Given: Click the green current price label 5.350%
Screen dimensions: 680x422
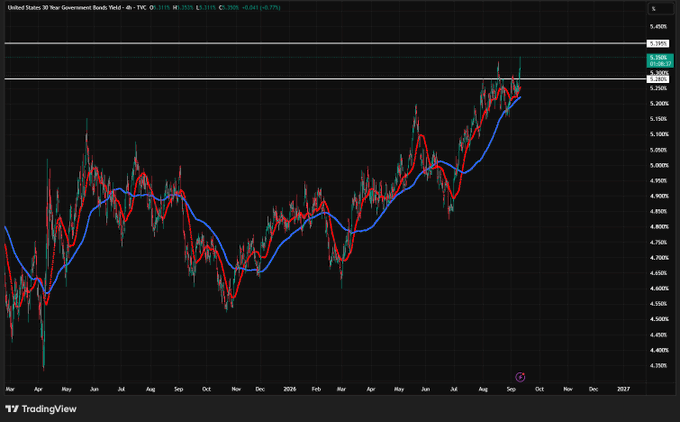Looking at the screenshot, I should pos(660,61).
